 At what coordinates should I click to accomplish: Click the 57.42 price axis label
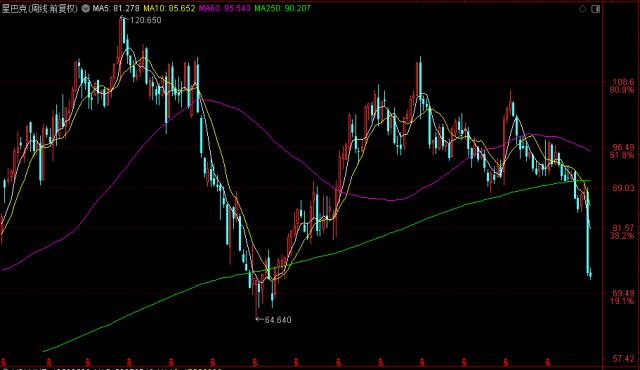coord(623,359)
